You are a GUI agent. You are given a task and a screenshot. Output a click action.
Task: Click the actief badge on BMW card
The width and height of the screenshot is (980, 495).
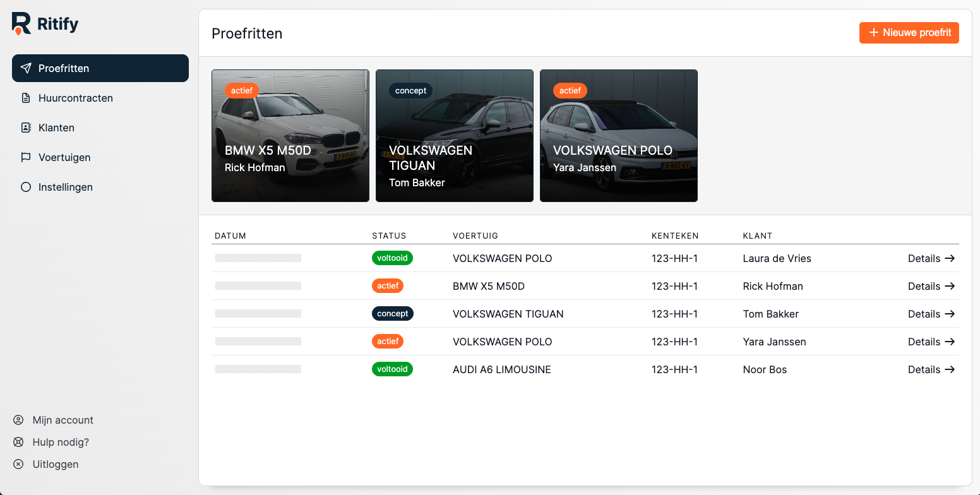tap(242, 90)
